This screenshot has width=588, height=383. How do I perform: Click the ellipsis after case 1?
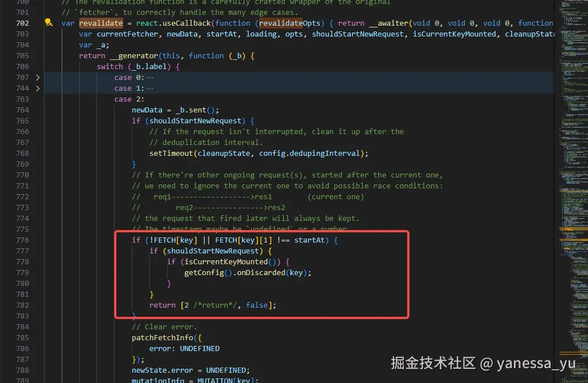[x=150, y=88]
